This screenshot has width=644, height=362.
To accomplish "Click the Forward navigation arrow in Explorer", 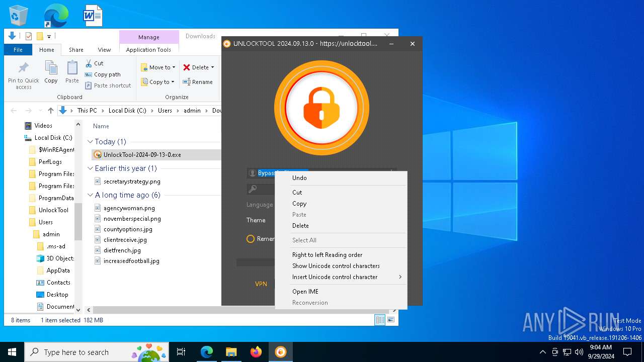I will point(29,111).
